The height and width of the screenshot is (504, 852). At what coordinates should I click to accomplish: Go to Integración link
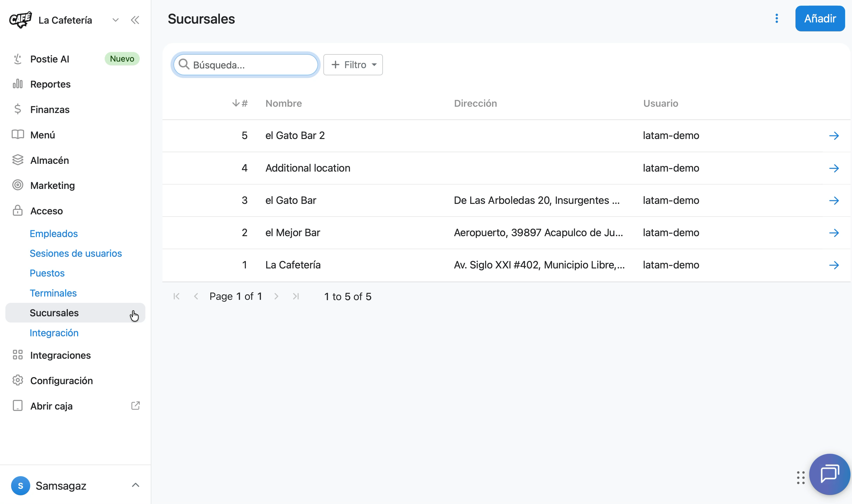pos(54,333)
